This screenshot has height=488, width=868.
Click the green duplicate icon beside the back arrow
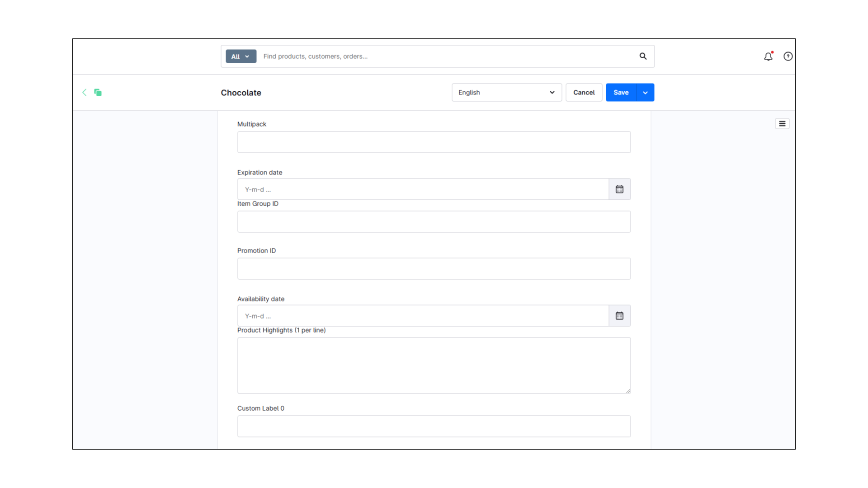pos(98,92)
